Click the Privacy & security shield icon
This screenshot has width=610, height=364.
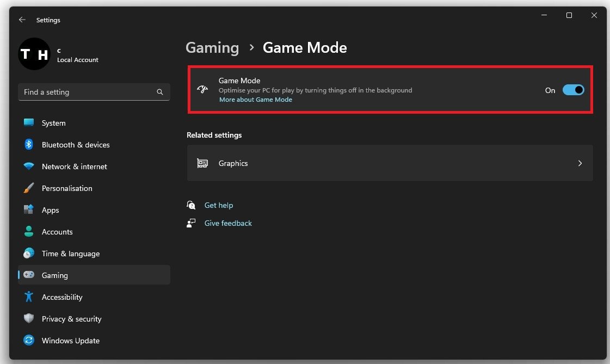[x=29, y=319]
